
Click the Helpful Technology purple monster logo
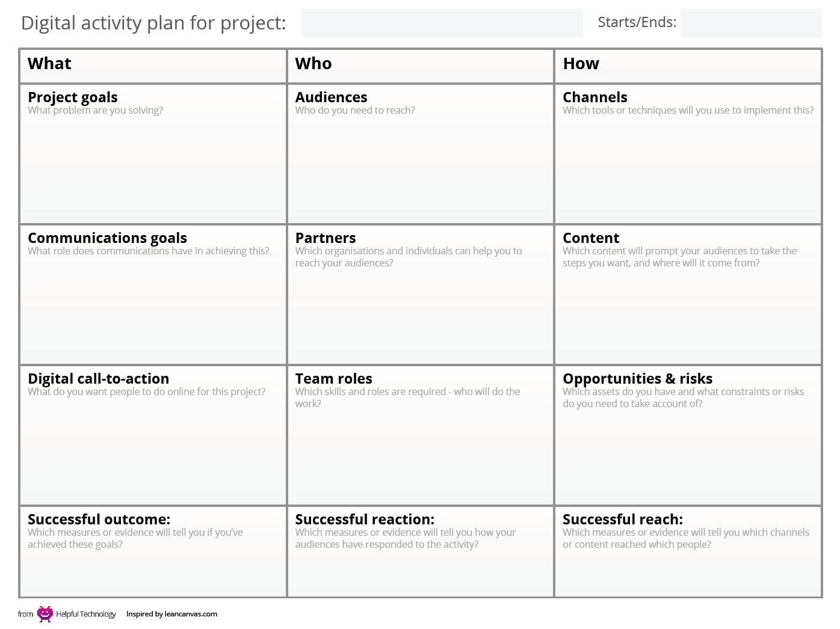45,614
